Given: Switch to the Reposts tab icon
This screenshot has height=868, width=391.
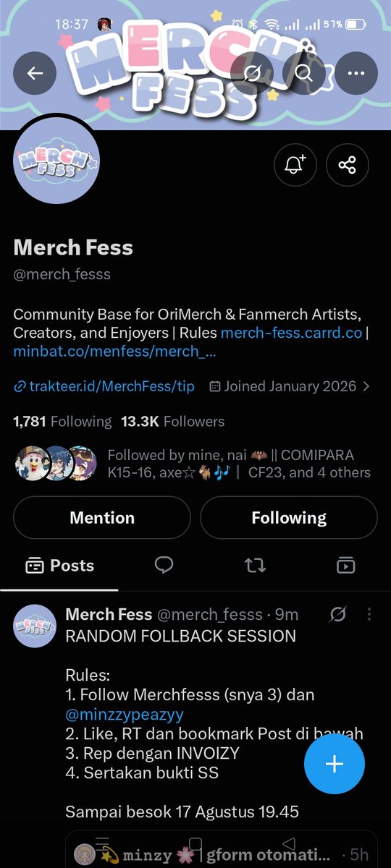Looking at the screenshot, I should tap(255, 566).
